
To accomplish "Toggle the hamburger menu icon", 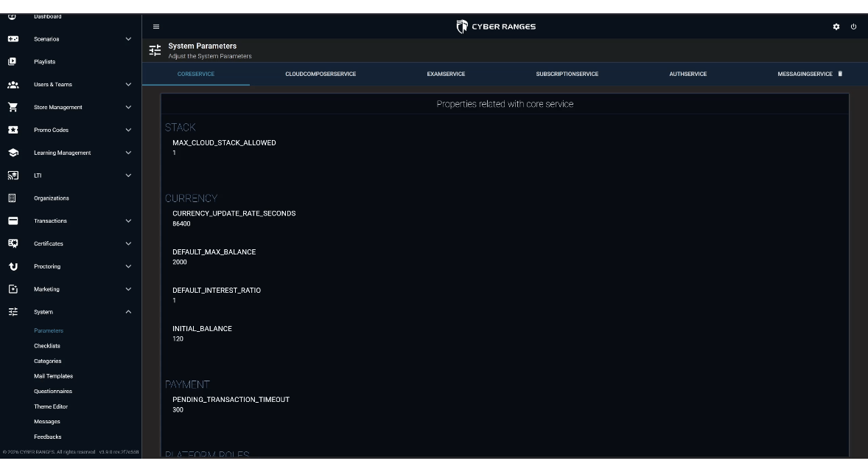I will [156, 27].
